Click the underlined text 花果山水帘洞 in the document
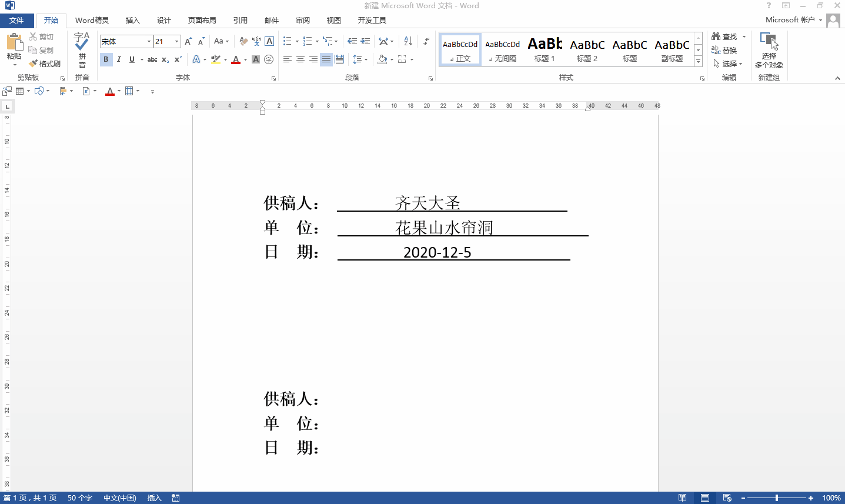This screenshot has width=845, height=504. 444,228
